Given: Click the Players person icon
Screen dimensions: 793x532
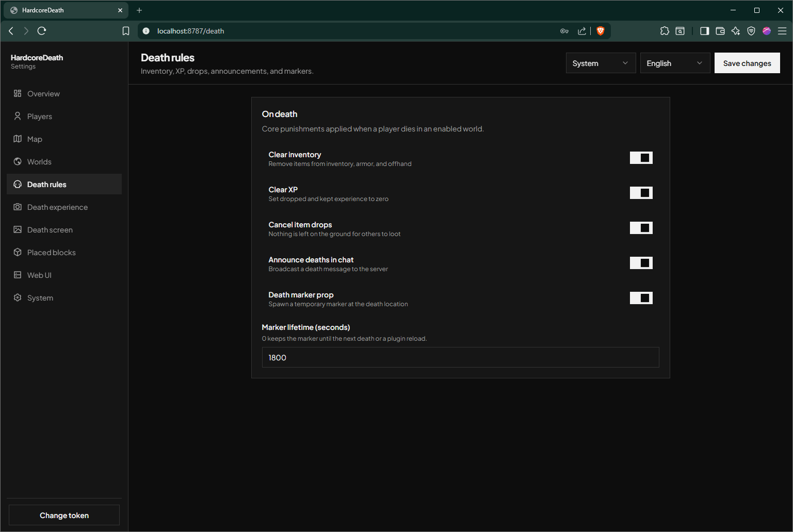Looking at the screenshot, I should (x=18, y=116).
